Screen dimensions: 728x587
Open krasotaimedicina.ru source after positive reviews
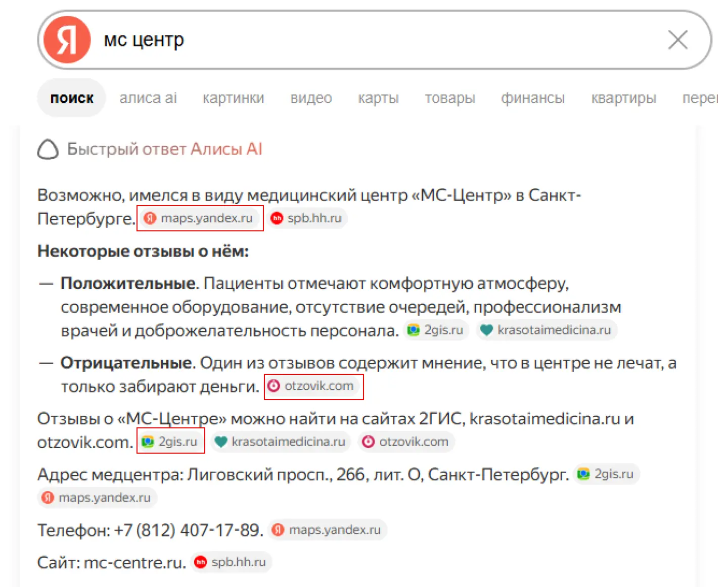pos(547,330)
